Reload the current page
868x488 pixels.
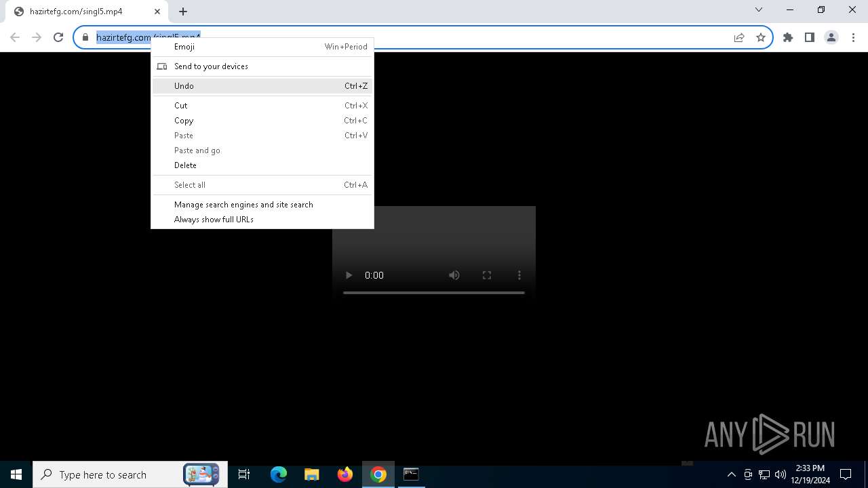(x=58, y=37)
